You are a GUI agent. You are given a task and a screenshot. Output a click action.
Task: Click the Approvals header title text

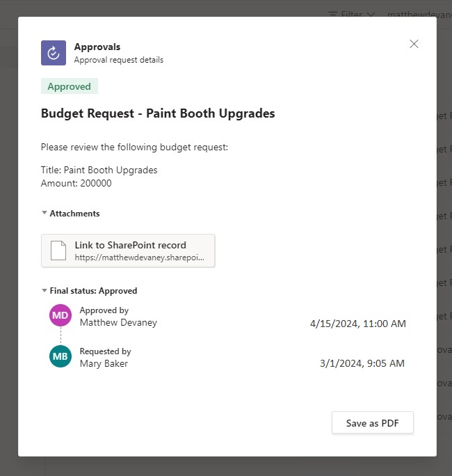(x=97, y=47)
